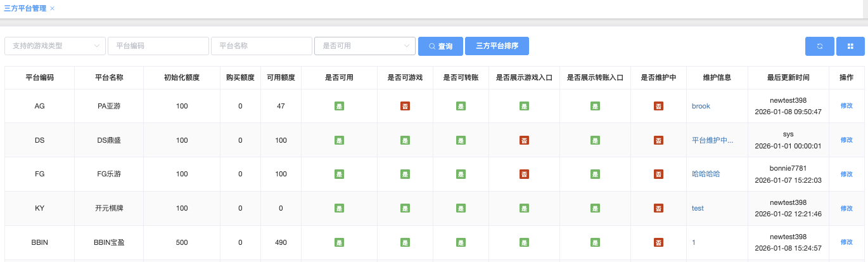Toggle DS row 是否展示游戏入口 status
The height and width of the screenshot is (262, 868).
[x=524, y=140]
